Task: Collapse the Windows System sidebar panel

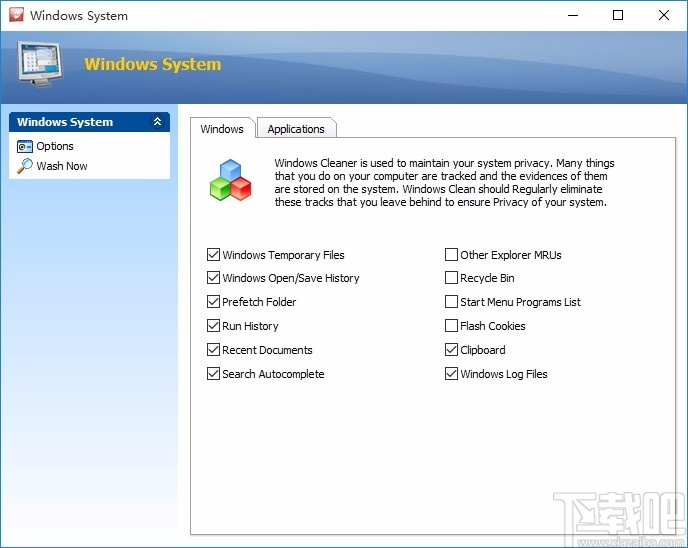Action: [x=157, y=122]
